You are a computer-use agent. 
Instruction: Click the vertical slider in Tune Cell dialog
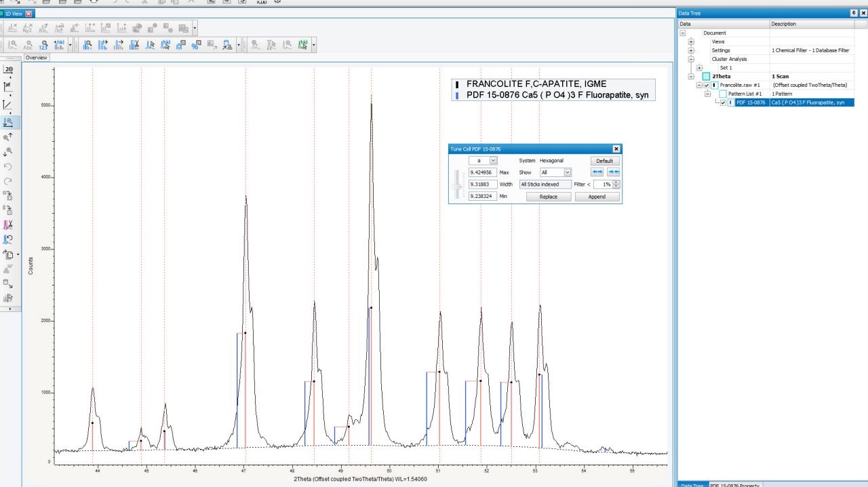coord(458,185)
